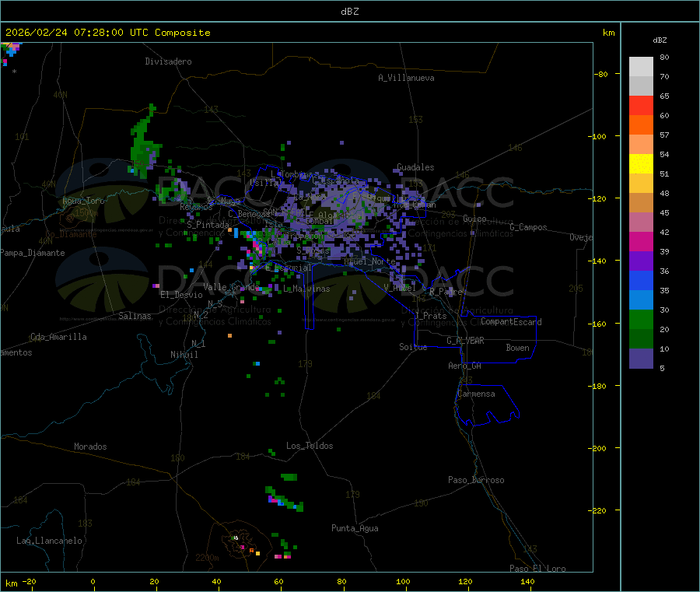
Task: Click the Carmensa map label
Action: [476, 394]
